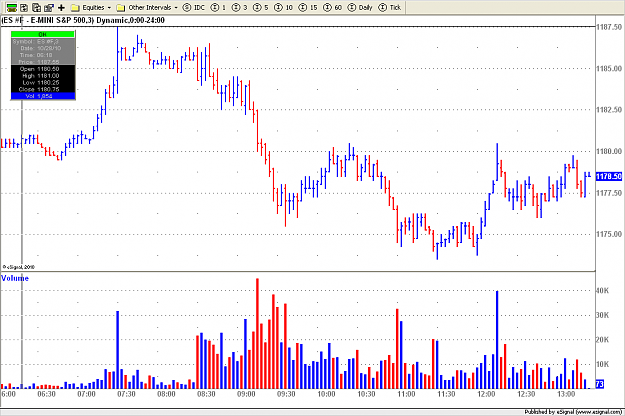Click the 10:00 time axis label
The height and width of the screenshot is (416, 625).
326,394
